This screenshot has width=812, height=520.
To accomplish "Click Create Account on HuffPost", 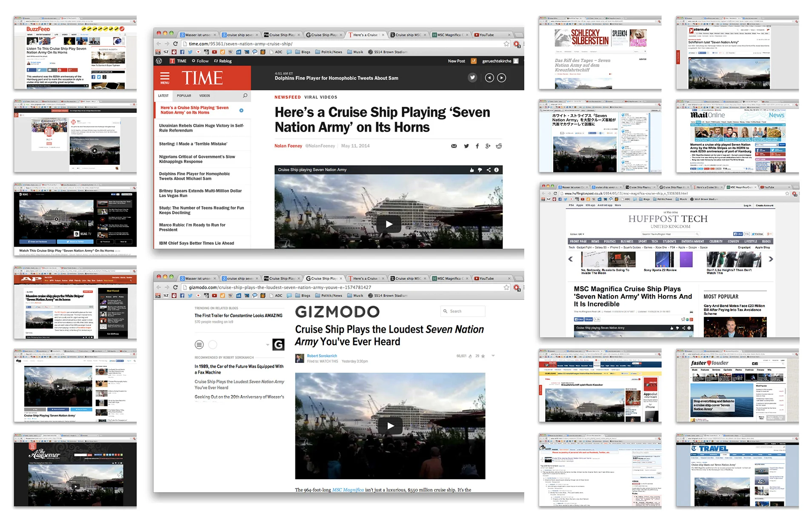I will [x=764, y=206].
